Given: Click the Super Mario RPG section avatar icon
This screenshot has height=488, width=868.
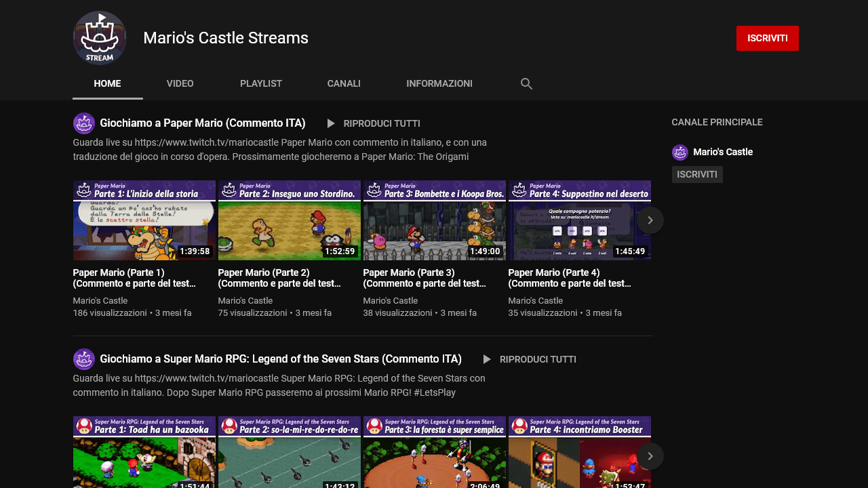Looking at the screenshot, I should click(84, 359).
